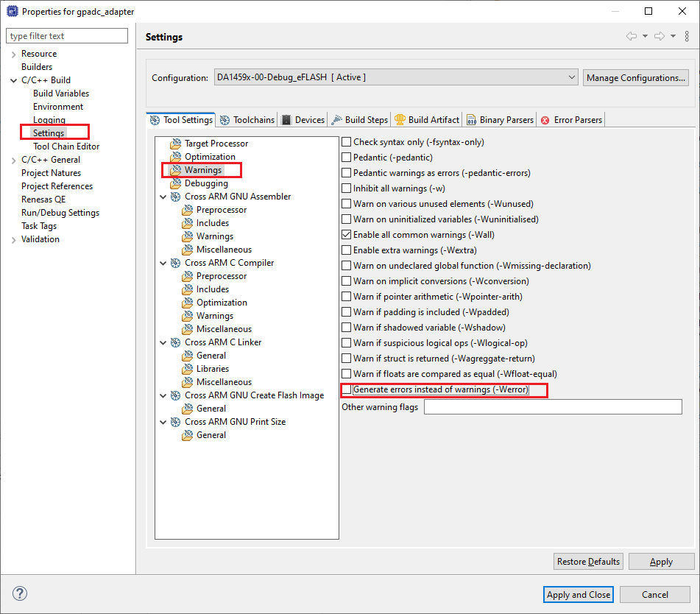Switch to the Binary Parsers tab
The image size is (700, 614).
tap(500, 120)
